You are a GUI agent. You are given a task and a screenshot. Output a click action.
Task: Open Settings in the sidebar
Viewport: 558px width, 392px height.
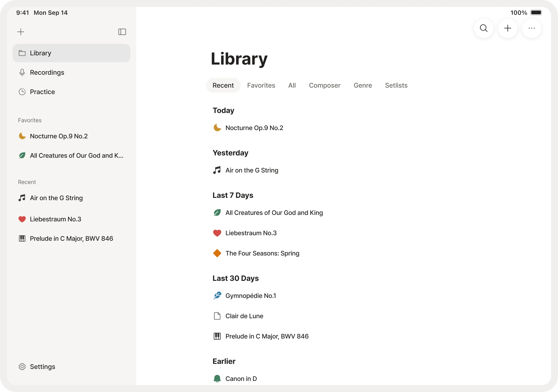71,366
